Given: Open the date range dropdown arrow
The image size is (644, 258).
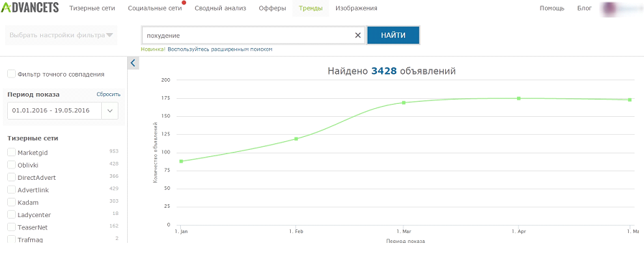Looking at the screenshot, I should 110,111.
